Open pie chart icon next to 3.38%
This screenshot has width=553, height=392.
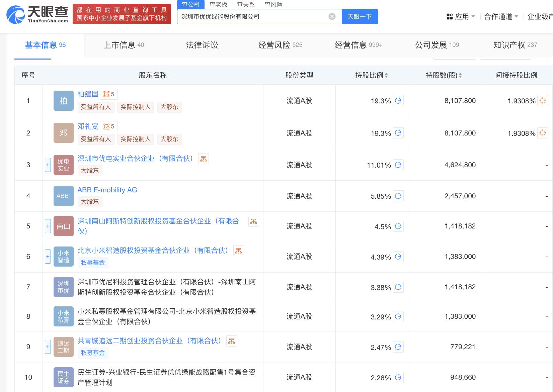[x=398, y=287]
